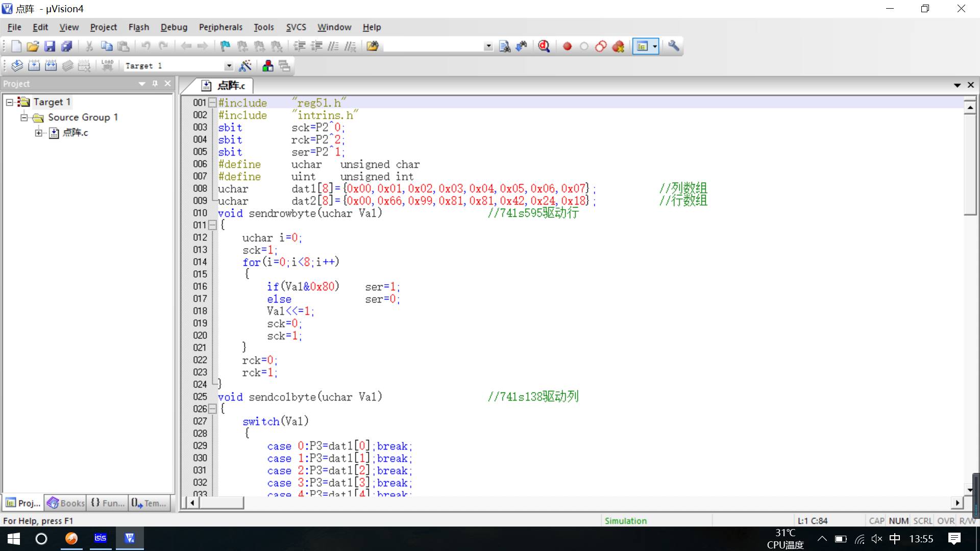
Task: Collapse code fold at line 001
Action: click(212, 103)
